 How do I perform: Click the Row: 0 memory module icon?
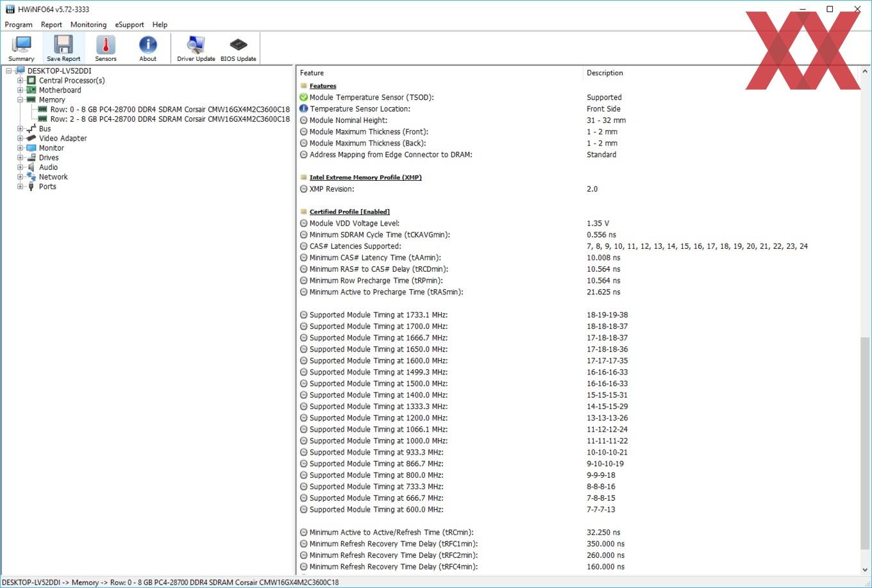pyautogui.click(x=43, y=110)
